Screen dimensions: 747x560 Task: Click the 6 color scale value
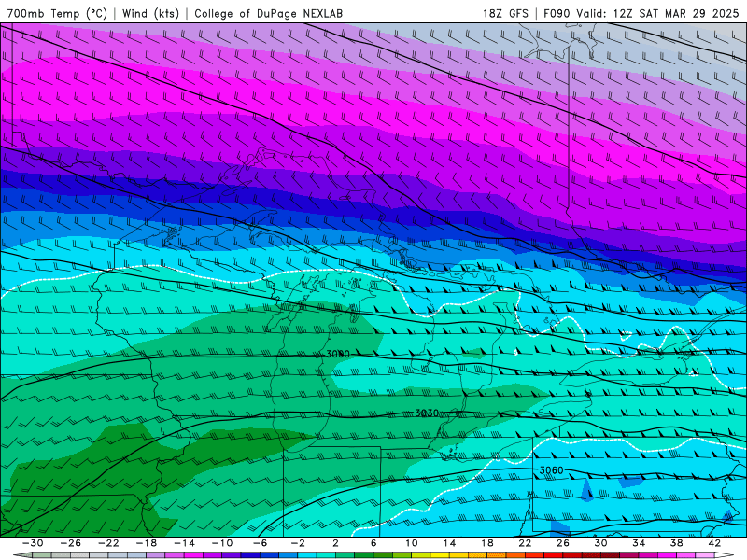point(373,543)
